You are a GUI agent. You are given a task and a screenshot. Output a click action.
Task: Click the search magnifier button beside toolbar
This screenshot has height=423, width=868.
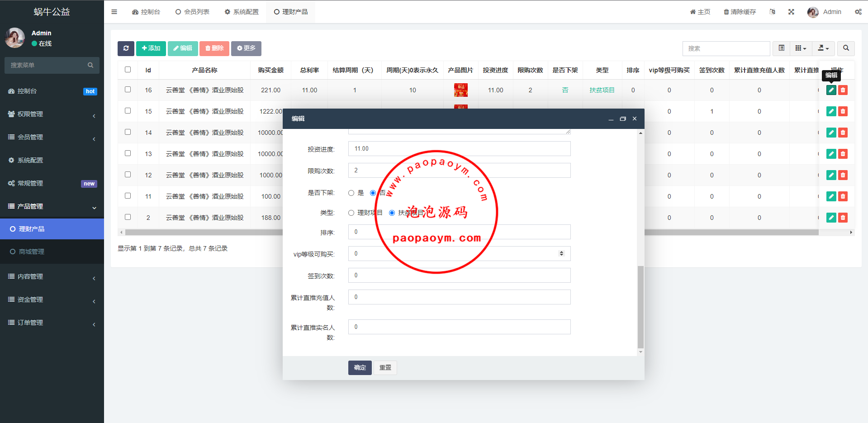click(846, 48)
